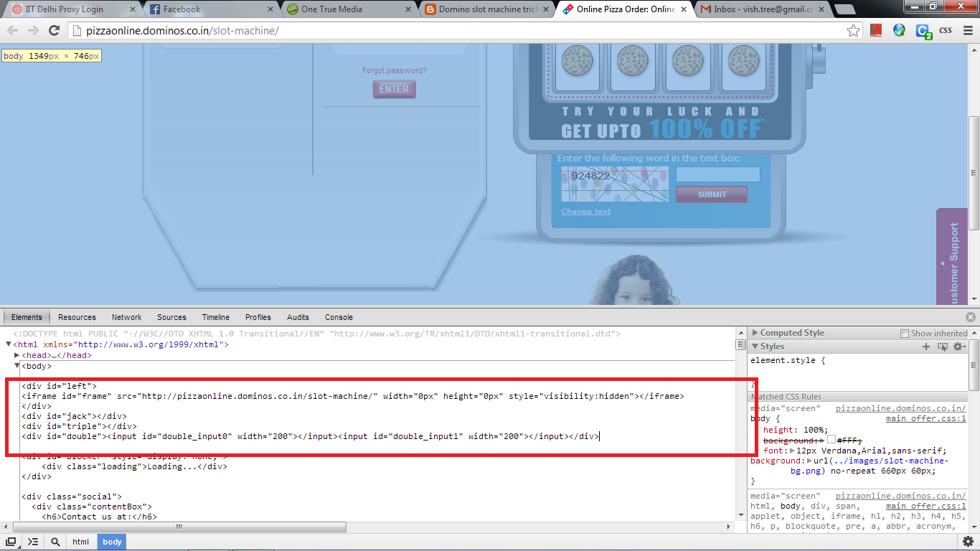The image size is (980, 551).
Task: Open the red dictionary book extension
Action: 876,31
